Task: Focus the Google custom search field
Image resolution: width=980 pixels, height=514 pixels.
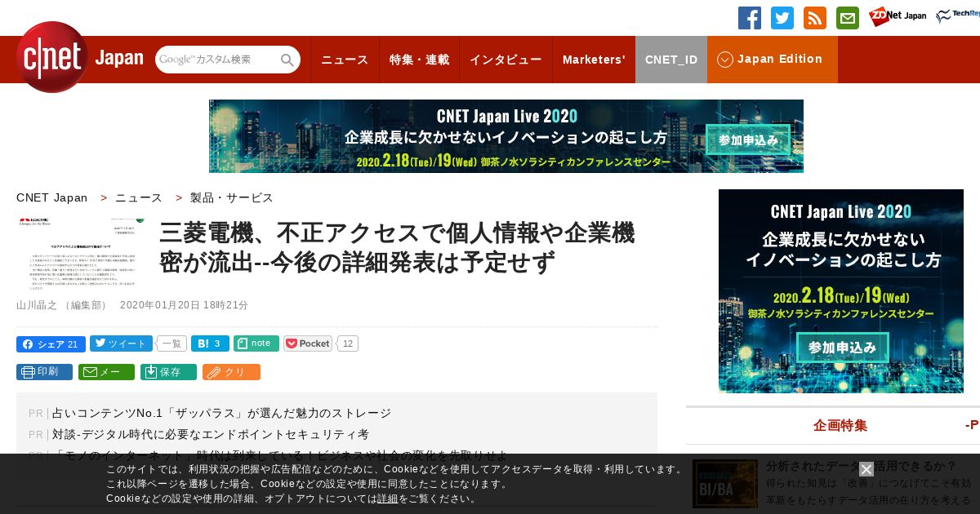Action: (x=217, y=60)
